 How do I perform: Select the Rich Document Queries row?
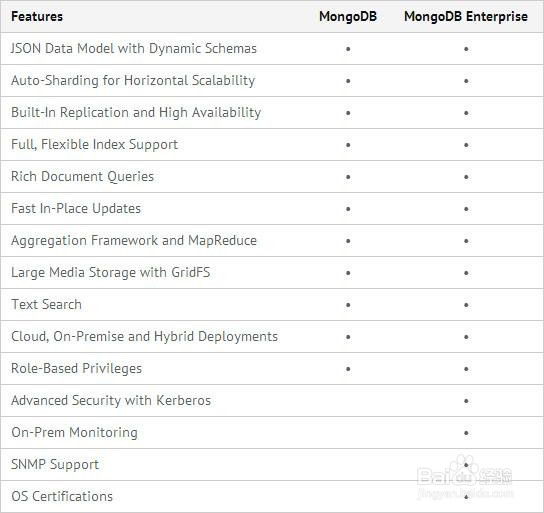point(272,177)
